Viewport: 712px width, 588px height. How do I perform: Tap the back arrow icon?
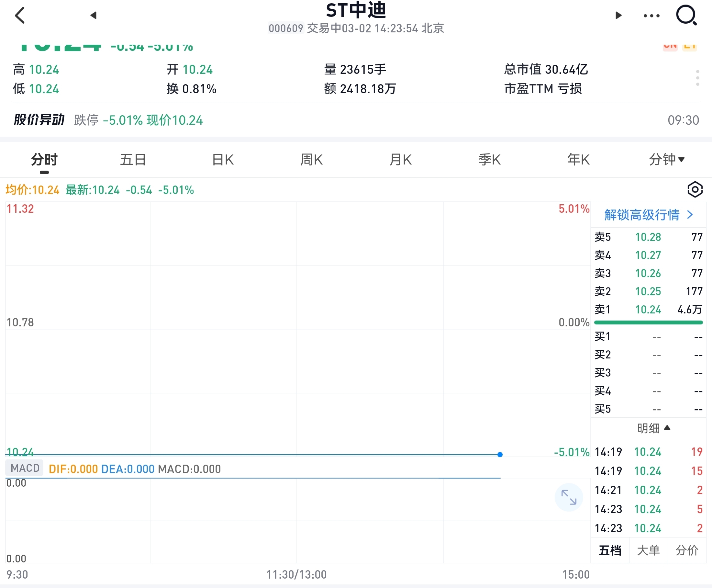(x=20, y=16)
